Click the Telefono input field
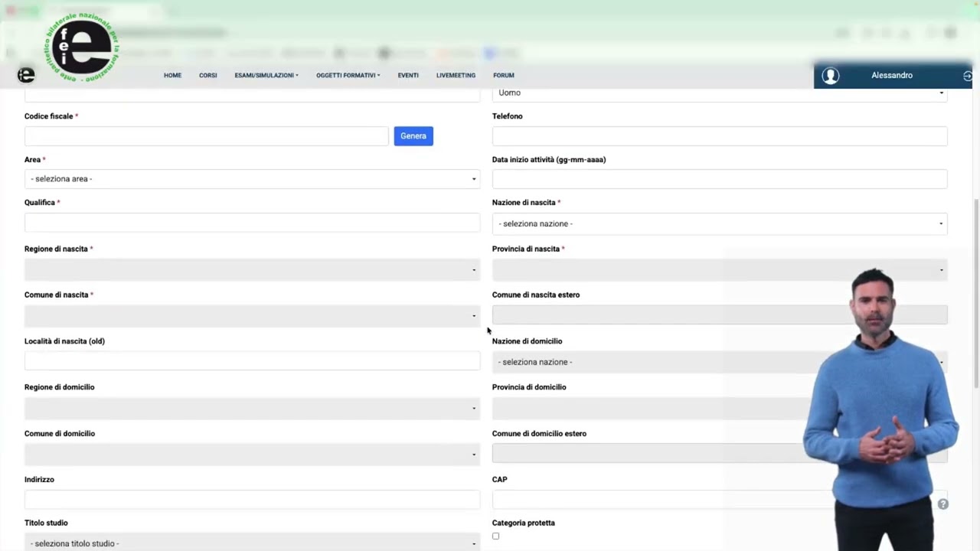Viewport: 980px width, 551px height. click(720, 136)
